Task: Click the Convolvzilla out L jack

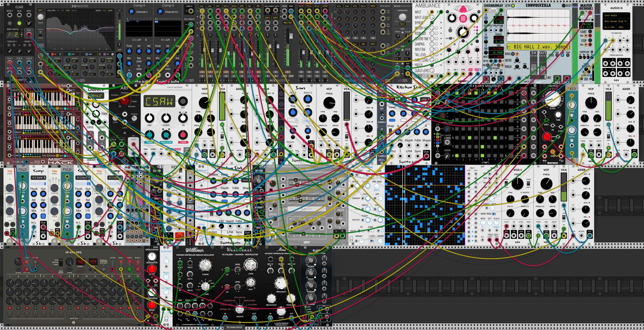Action: tap(557, 78)
